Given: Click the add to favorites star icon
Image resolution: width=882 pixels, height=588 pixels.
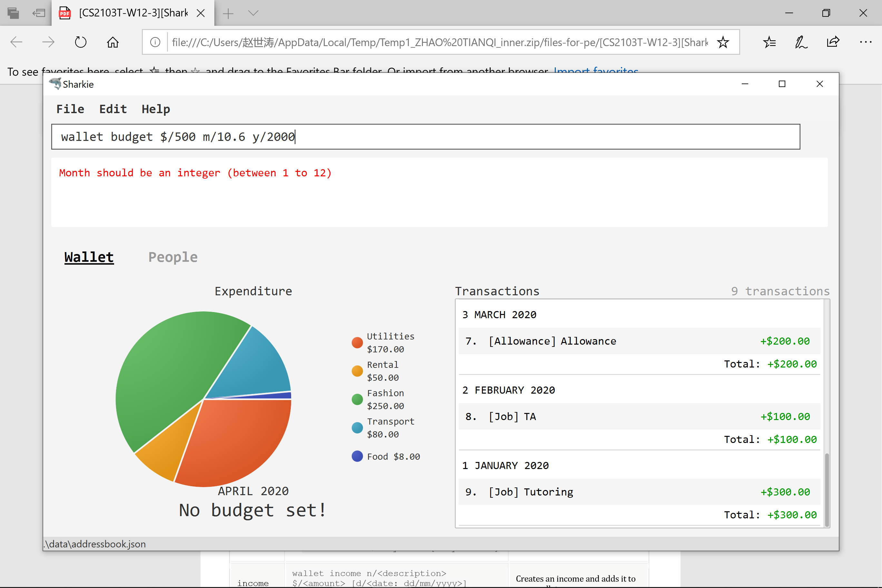Looking at the screenshot, I should (x=723, y=42).
